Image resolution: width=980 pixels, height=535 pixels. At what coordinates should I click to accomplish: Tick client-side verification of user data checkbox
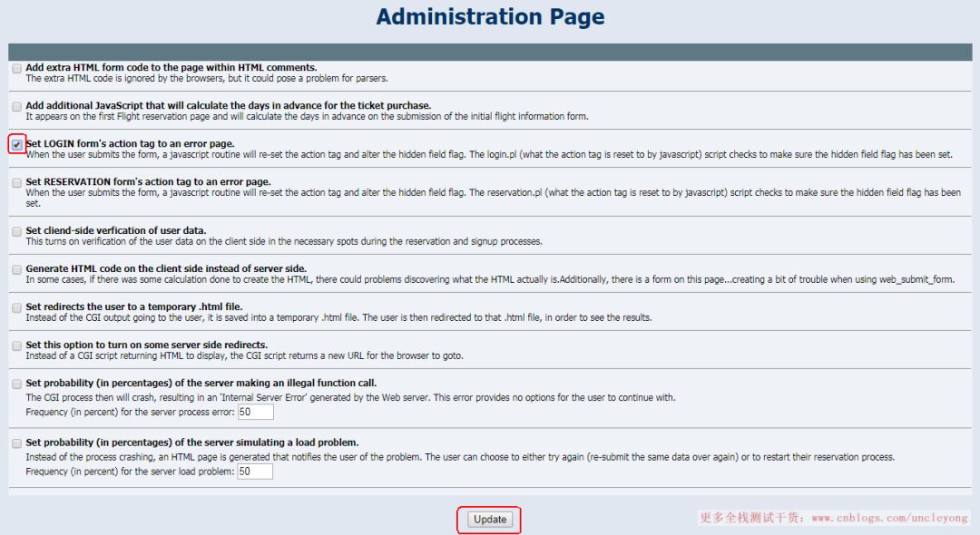(x=17, y=231)
